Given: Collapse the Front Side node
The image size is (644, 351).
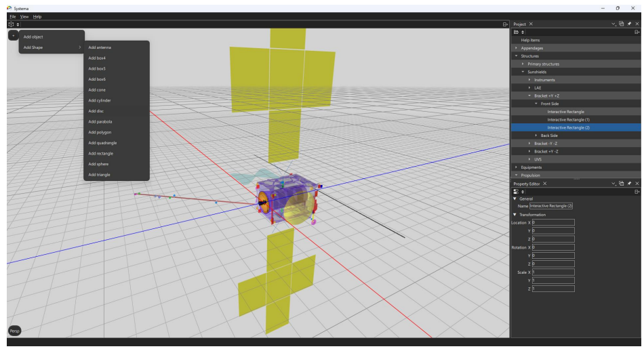Looking at the screenshot, I should (536, 104).
